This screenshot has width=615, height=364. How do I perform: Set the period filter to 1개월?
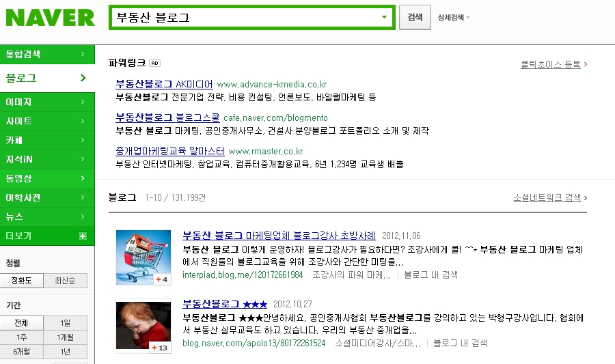[x=65, y=337]
